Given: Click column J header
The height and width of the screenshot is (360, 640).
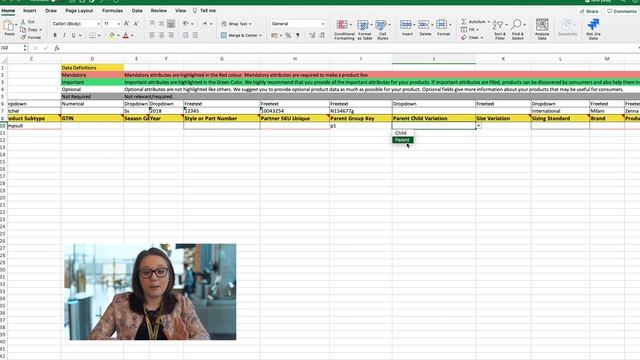Looking at the screenshot, I should coord(433,59).
